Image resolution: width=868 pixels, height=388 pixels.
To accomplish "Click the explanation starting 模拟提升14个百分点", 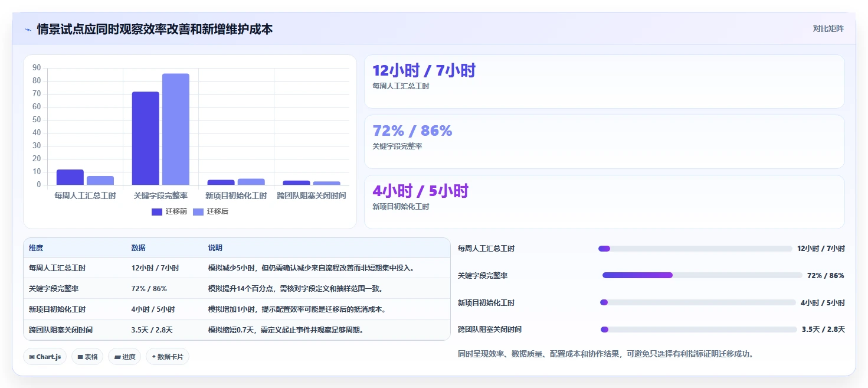I will (x=296, y=289).
